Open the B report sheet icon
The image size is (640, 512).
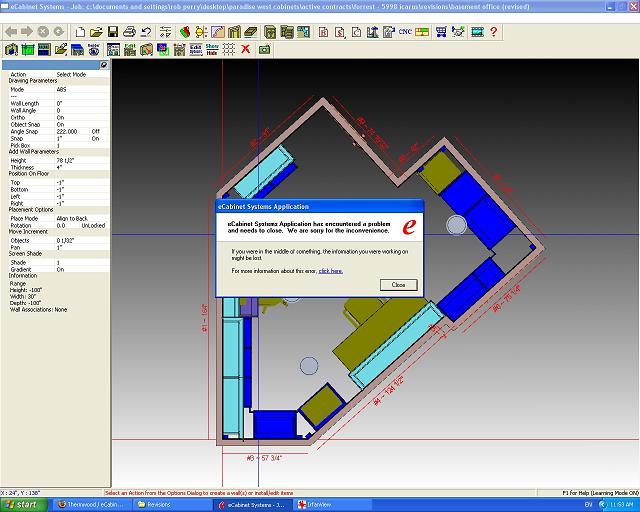(323, 32)
